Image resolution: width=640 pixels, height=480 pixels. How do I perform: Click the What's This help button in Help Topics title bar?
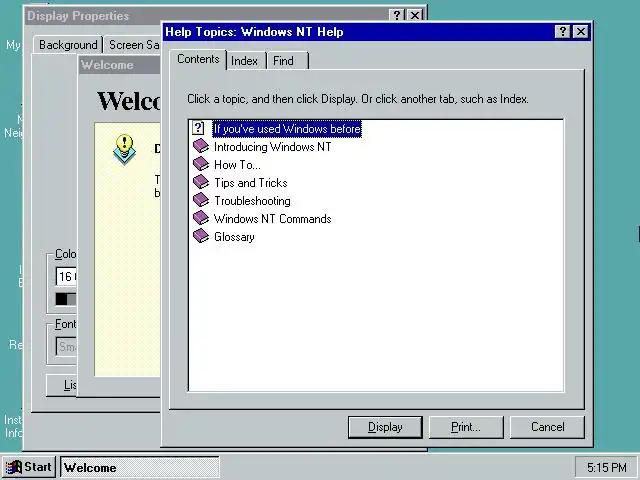[562, 31]
